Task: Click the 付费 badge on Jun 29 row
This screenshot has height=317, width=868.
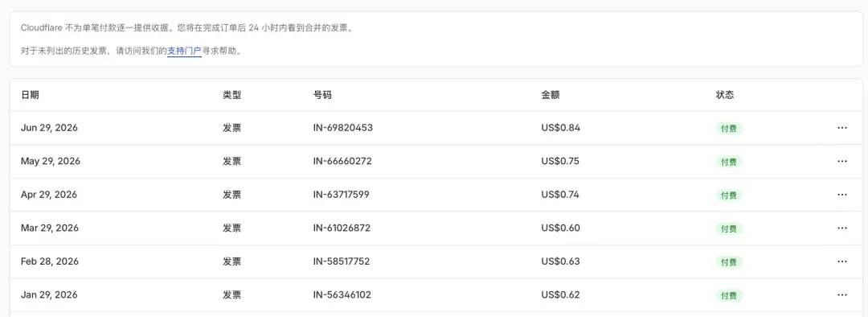Action: [x=728, y=129]
